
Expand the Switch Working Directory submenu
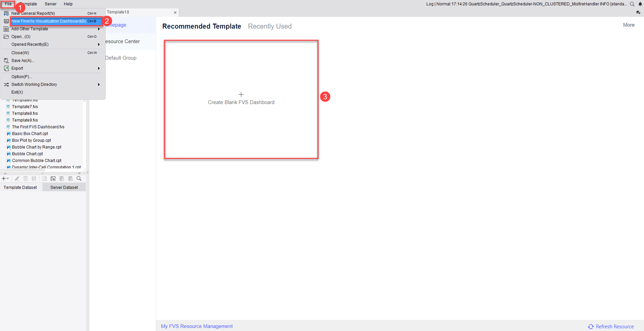(x=34, y=85)
